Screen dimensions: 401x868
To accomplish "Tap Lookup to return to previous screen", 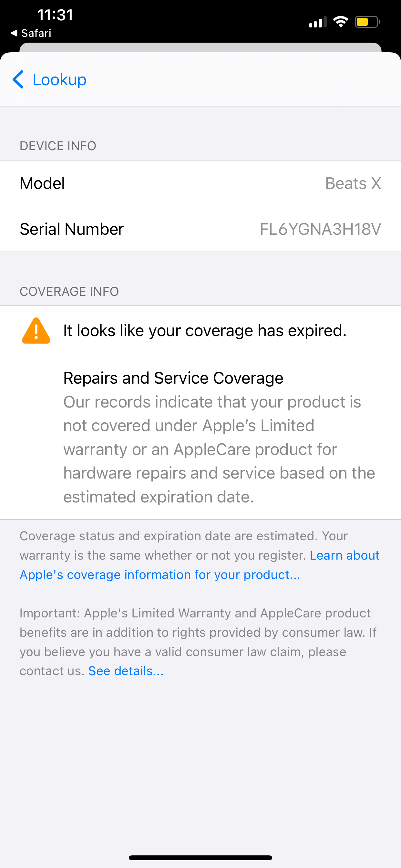I will pos(59,80).
